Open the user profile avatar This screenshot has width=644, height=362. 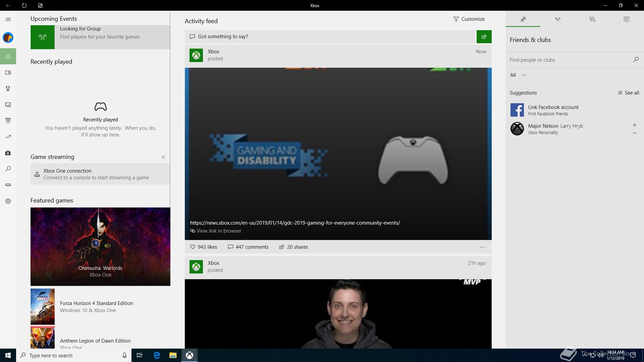coord(8,38)
